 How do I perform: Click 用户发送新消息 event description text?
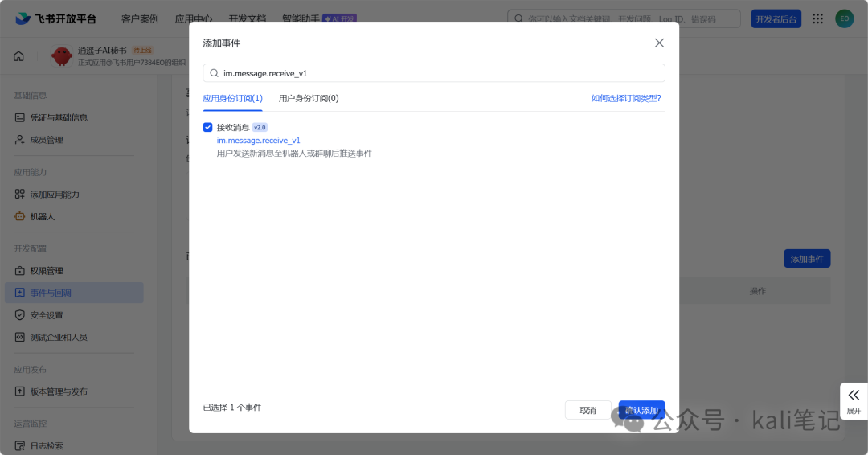pos(294,154)
